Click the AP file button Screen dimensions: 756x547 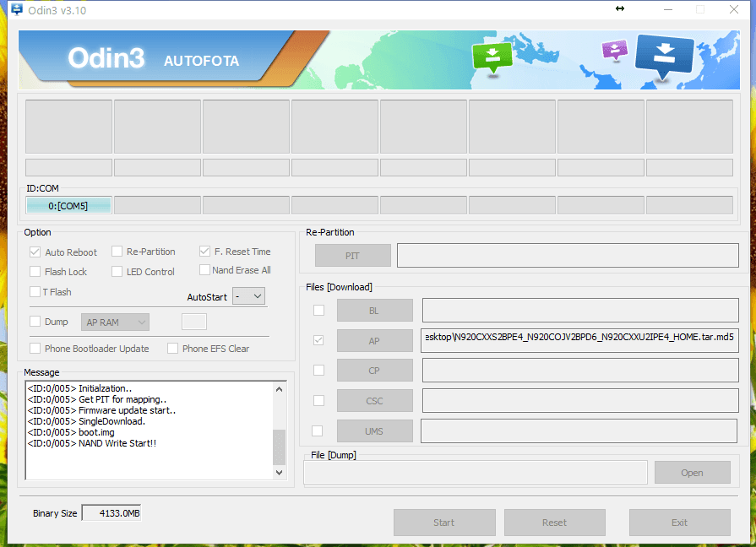tap(375, 341)
